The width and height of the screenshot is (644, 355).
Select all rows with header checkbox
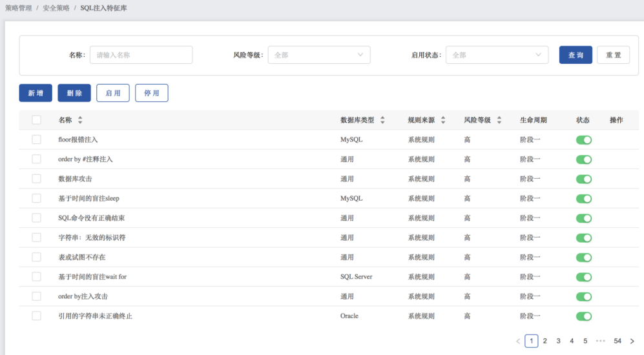[37, 120]
